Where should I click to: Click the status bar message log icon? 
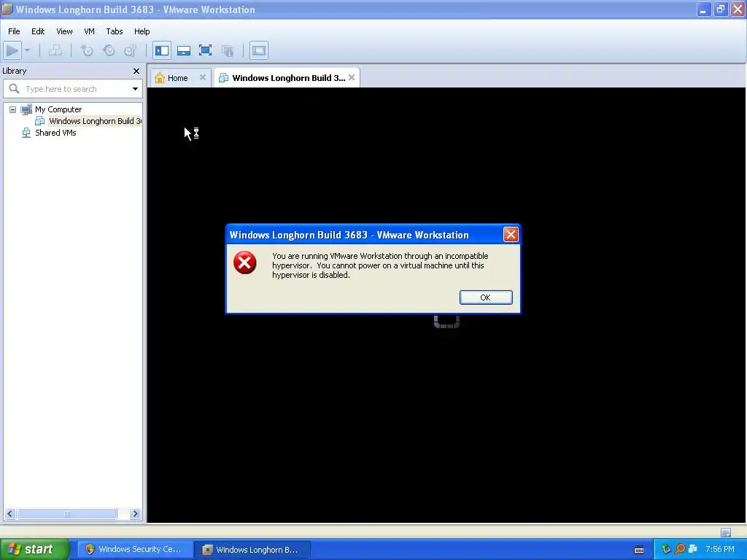(x=726, y=532)
